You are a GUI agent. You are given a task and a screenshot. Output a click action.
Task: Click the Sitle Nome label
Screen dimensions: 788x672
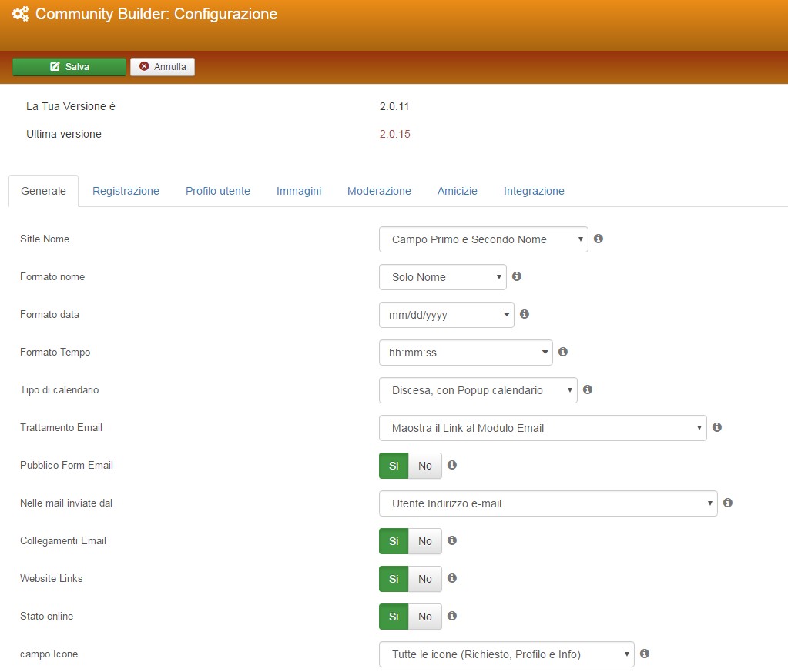[45, 239]
